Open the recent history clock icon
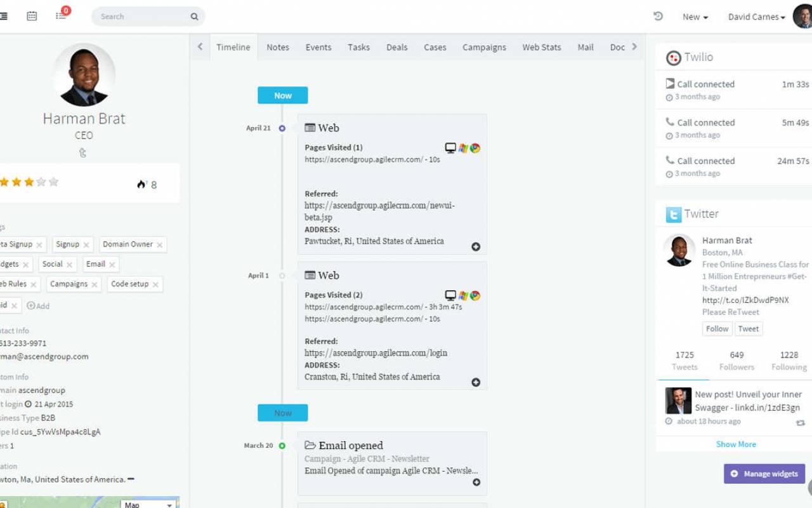This screenshot has width=812, height=508. coord(658,17)
